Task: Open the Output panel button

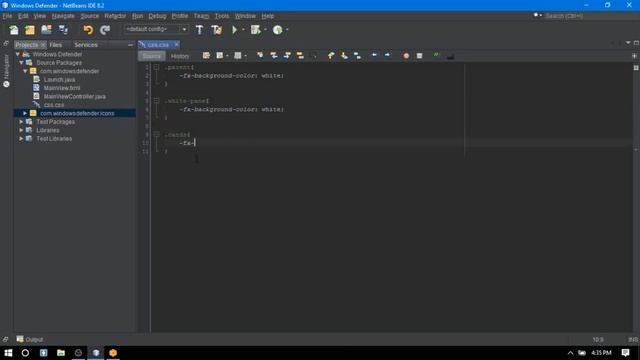Action: tap(30, 340)
